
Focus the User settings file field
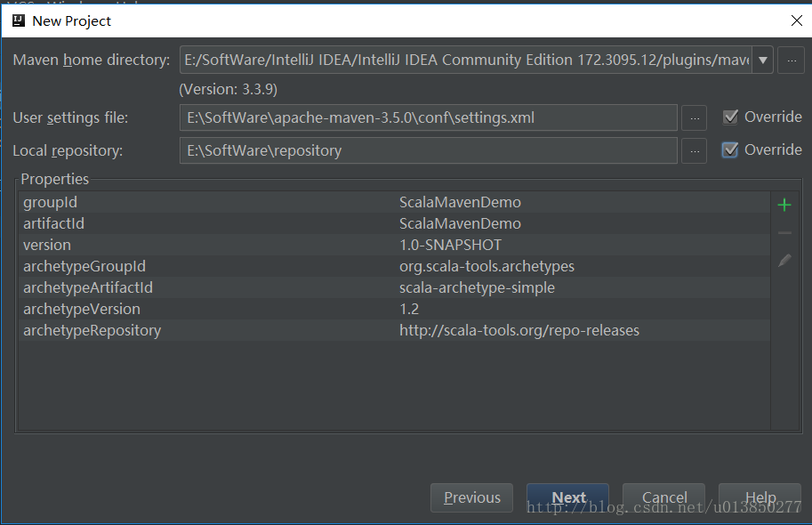point(429,118)
